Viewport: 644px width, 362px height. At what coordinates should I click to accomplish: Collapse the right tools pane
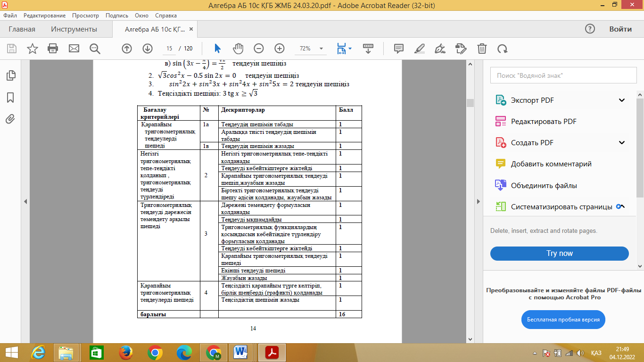tap(478, 201)
